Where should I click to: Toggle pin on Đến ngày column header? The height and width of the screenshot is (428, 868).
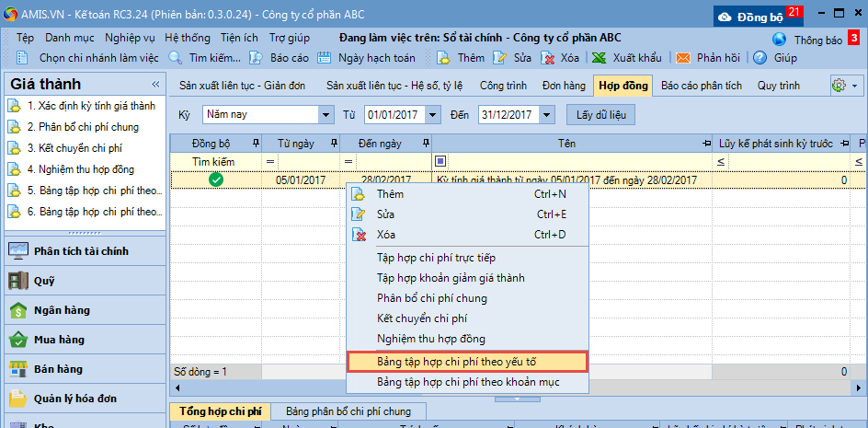click(425, 144)
